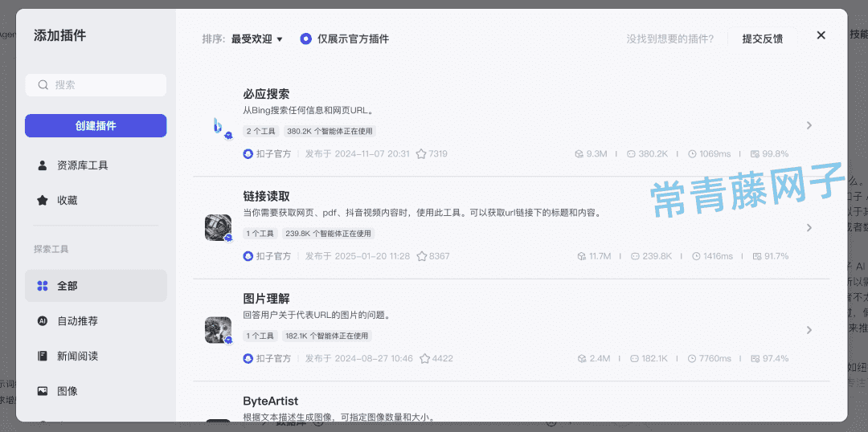
Task: Select the 新闻阅读 category
Action: pos(96,356)
